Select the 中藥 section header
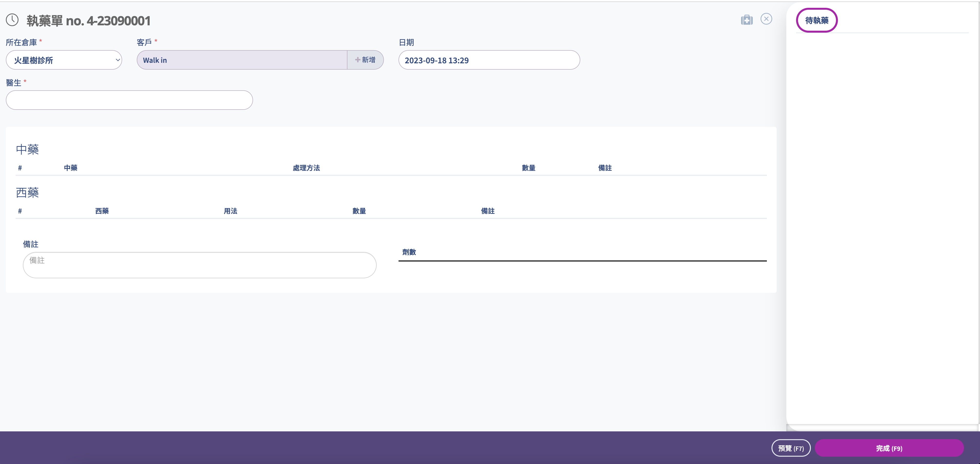The width and height of the screenshot is (980, 464). (27, 149)
